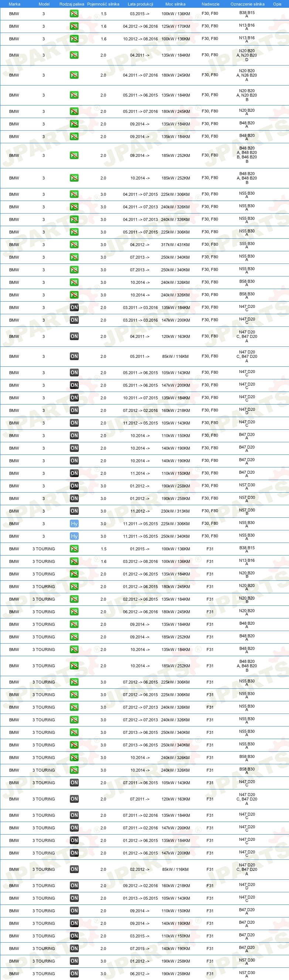Click the Opis column header

277,4
